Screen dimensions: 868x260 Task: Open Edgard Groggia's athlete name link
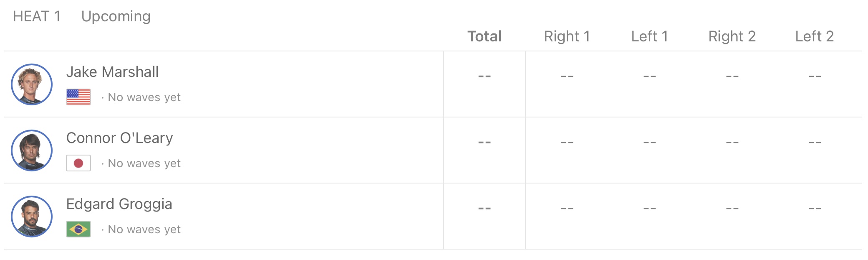[119, 204]
